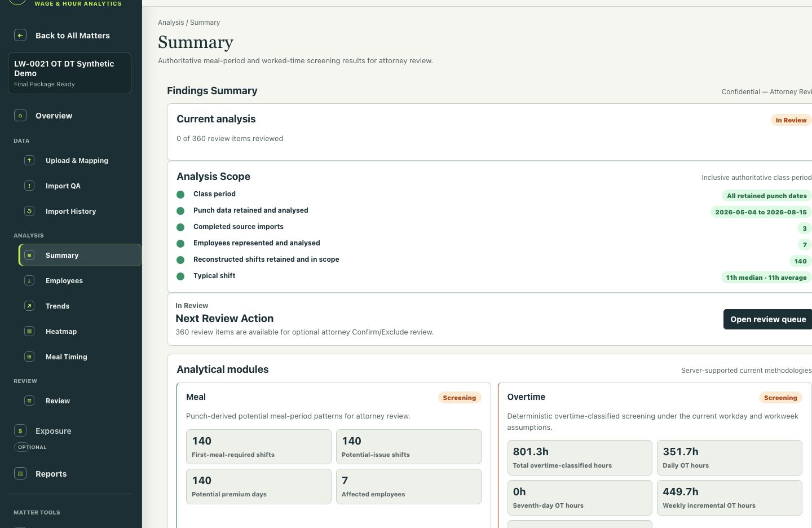This screenshot has height=528, width=812.
Task: Click the Class period row label
Action: [x=214, y=194]
